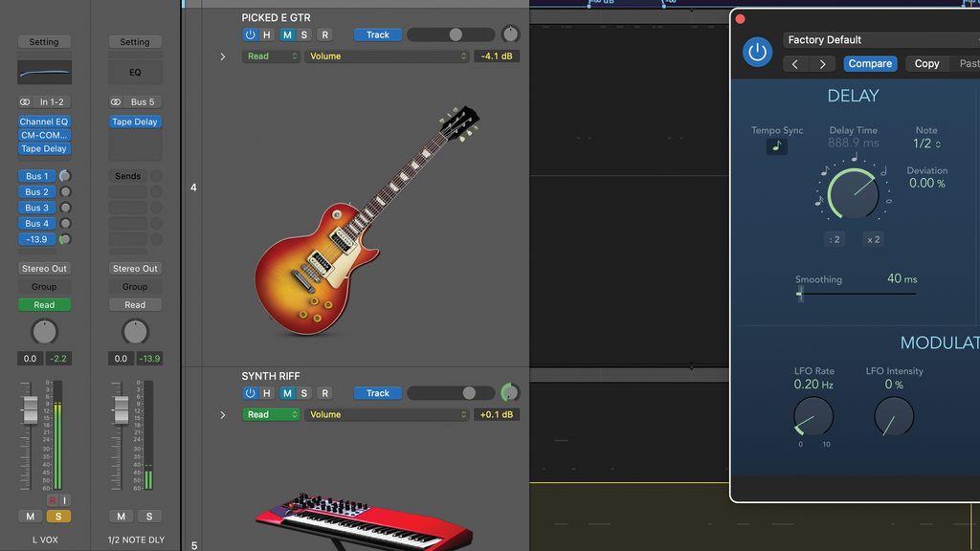
Task: Open the Read automation mode menu on SYNTH RIFF
Action: (x=271, y=414)
